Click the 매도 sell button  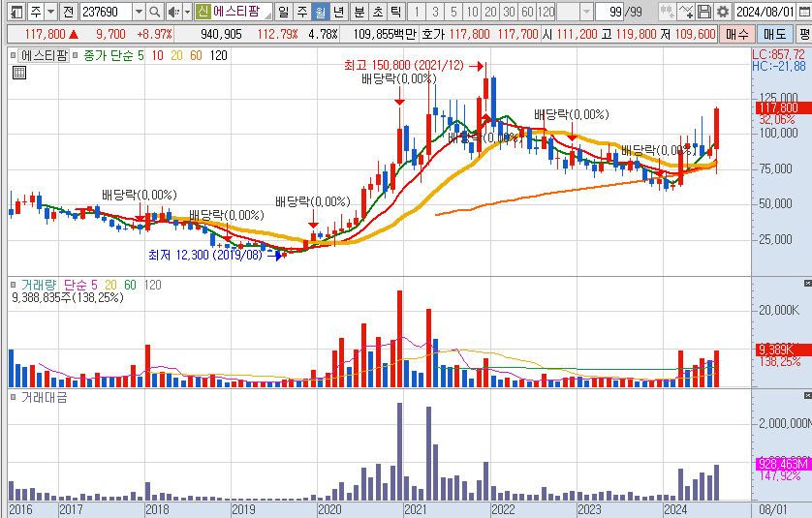[x=773, y=34]
